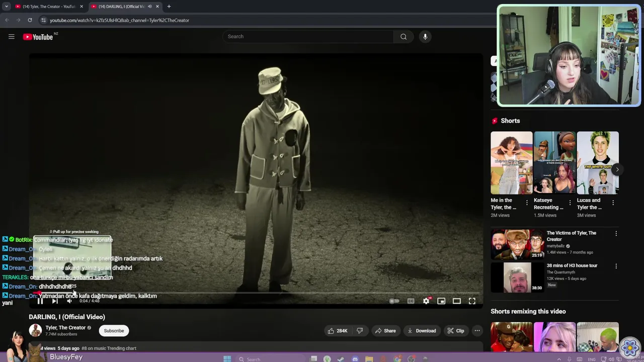Seek on the red video progress bar
Viewport: 644px width, 362px height.
[256, 293]
